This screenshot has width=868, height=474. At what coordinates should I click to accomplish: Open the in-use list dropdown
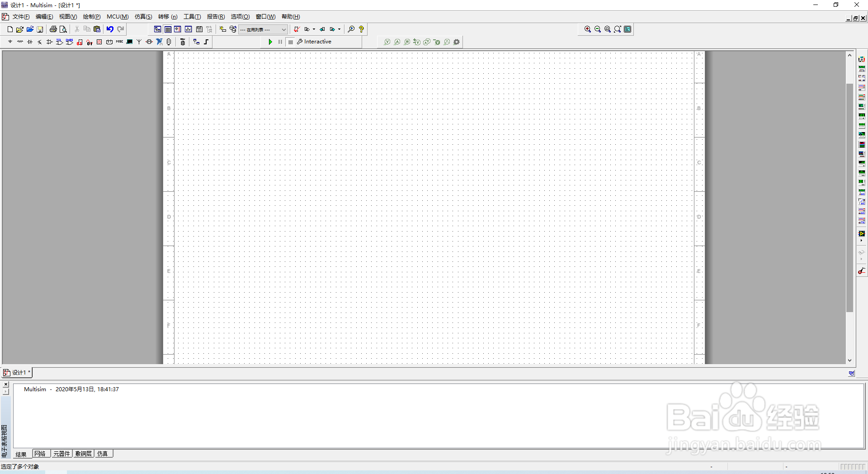point(263,29)
